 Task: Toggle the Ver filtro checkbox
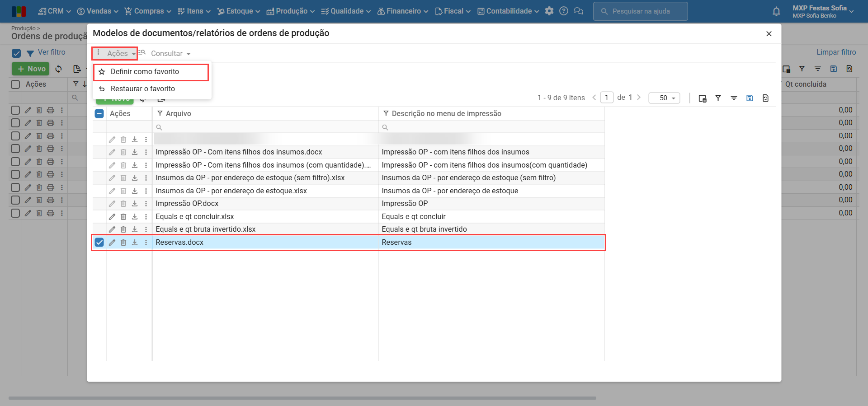coord(16,53)
